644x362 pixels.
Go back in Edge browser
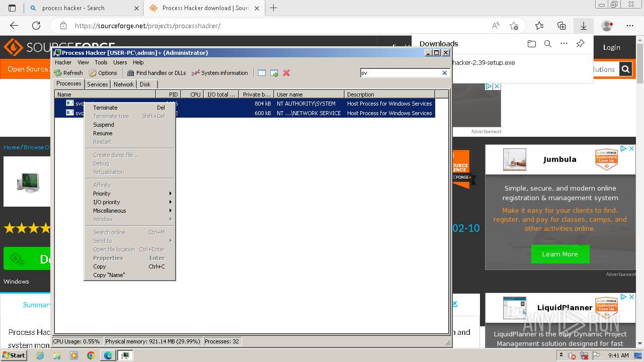tap(14, 26)
